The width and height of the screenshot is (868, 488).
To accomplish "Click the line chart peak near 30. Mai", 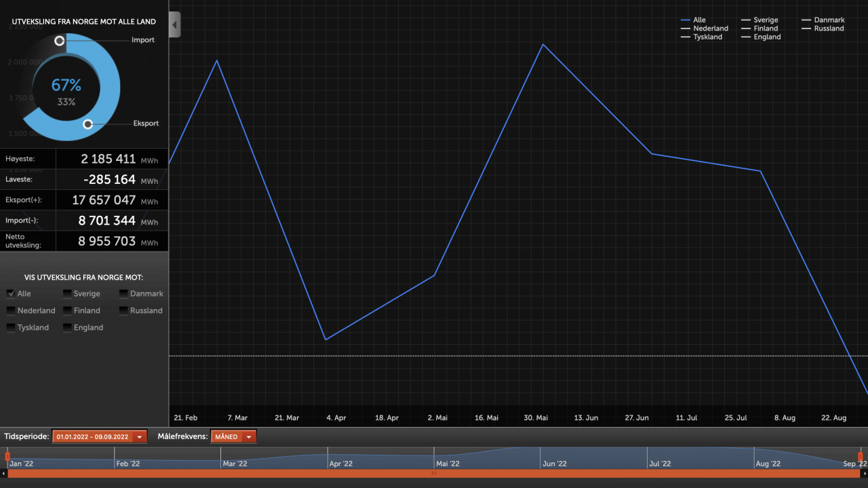I will click(x=543, y=44).
